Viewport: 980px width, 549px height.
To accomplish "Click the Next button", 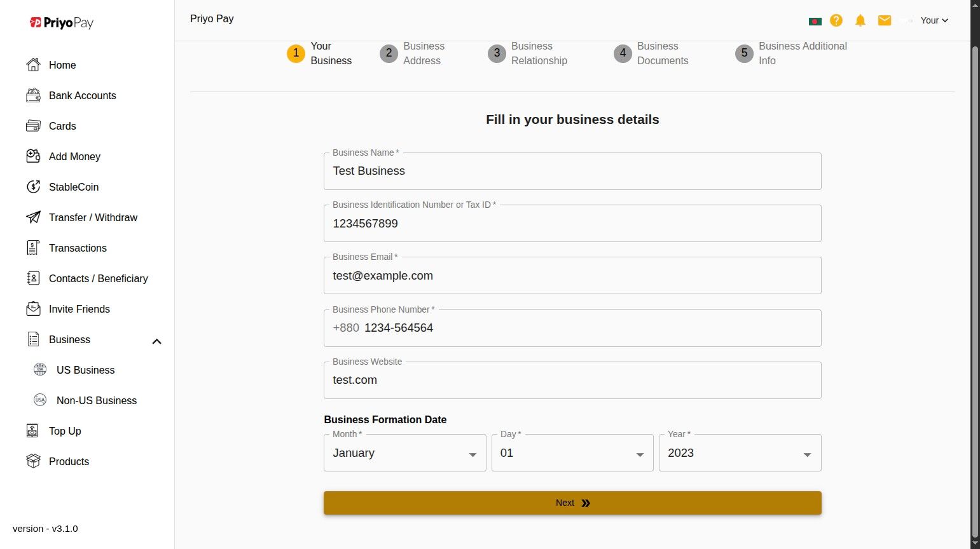I will coord(572,503).
